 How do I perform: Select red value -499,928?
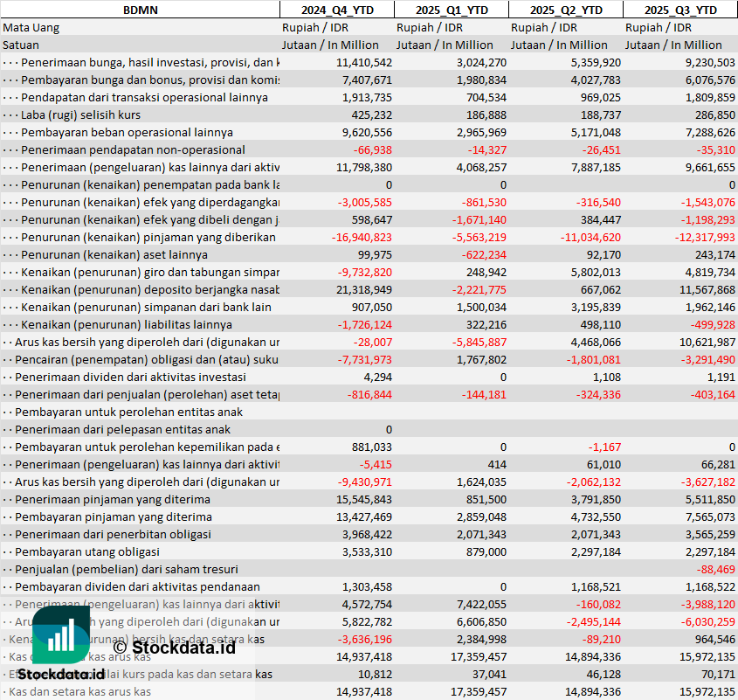click(713, 324)
